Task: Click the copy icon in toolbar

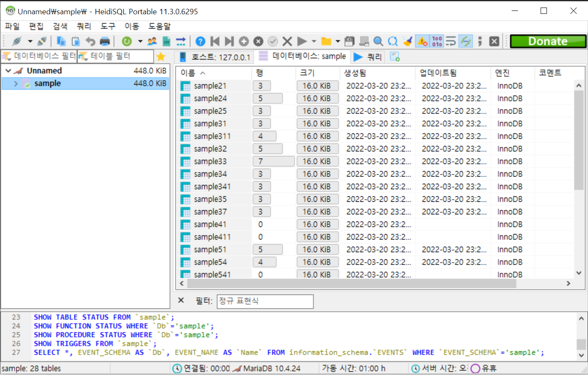Action: [61, 41]
